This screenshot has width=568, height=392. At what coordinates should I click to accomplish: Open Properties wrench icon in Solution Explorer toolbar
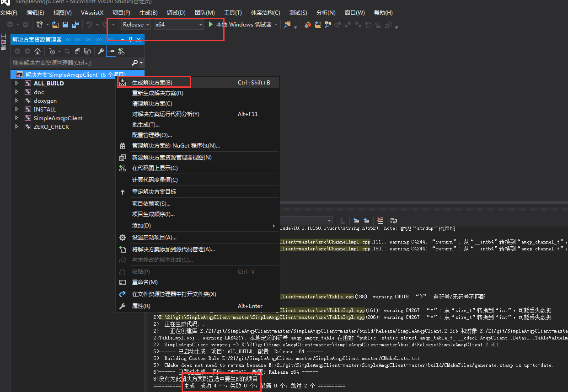pos(101,51)
